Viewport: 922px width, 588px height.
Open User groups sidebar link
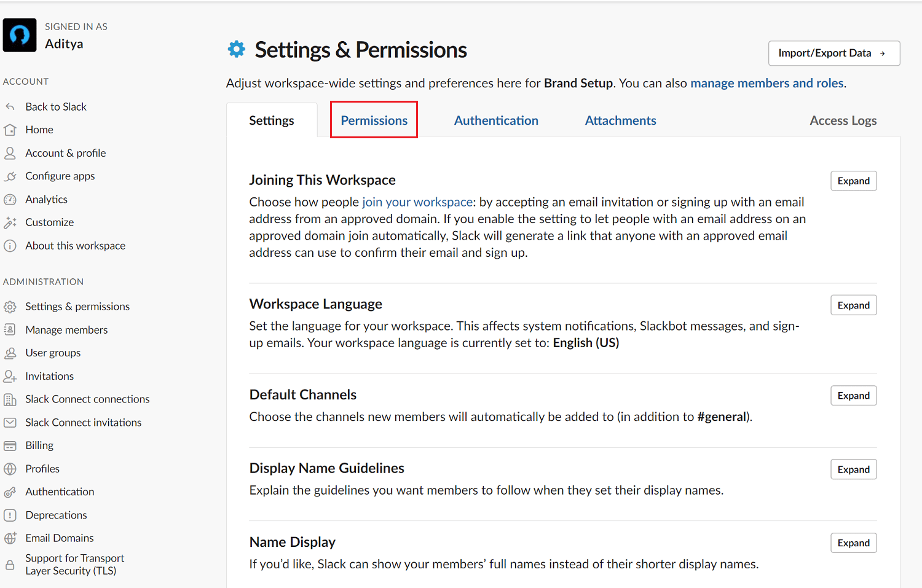click(x=53, y=353)
